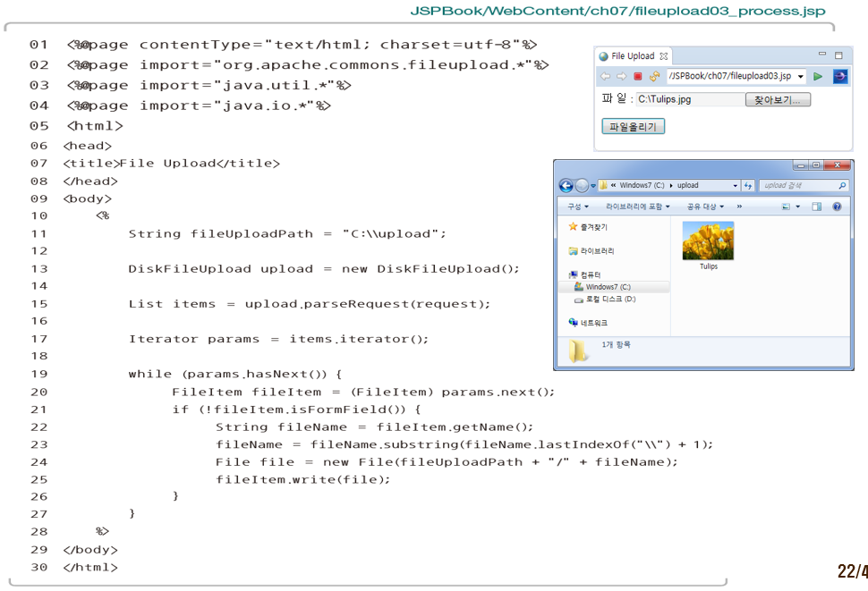
Task: Click code line 11 fileUploadPath string
Action: pos(287,234)
